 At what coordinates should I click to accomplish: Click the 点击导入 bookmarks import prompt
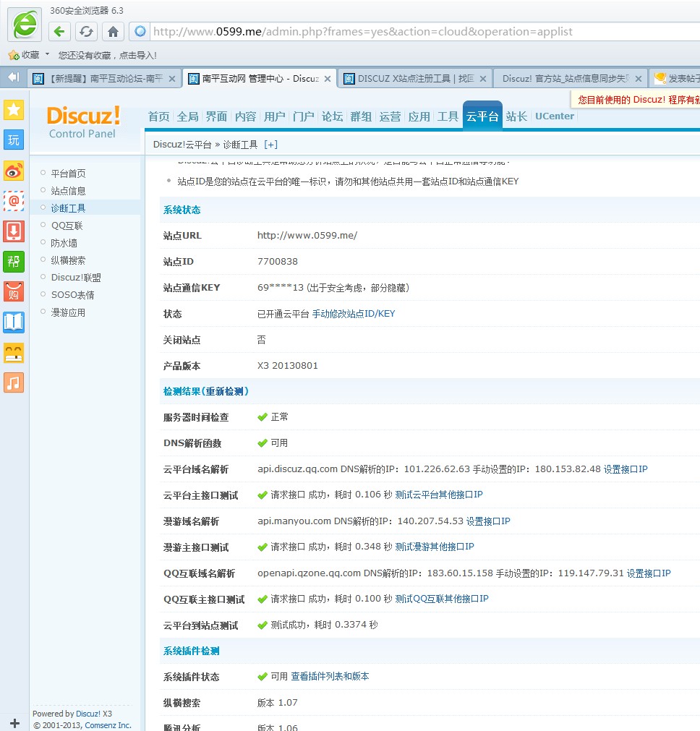137,55
